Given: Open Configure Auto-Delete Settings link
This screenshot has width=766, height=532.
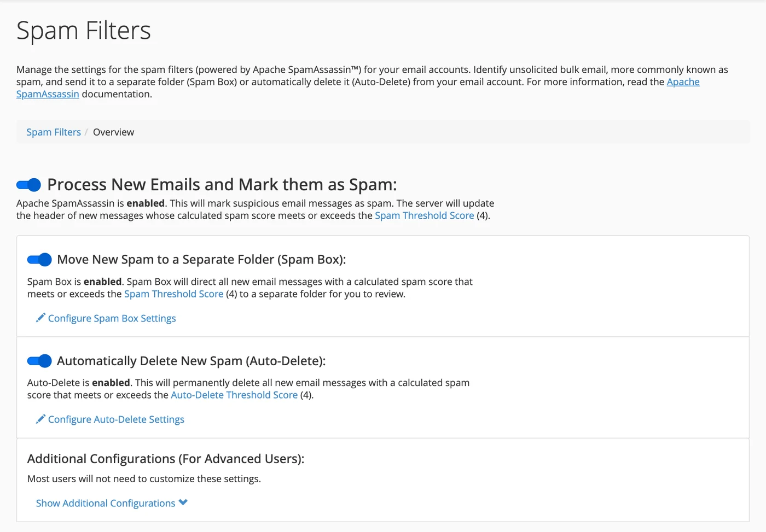Looking at the screenshot, I should tap(116, 419).
